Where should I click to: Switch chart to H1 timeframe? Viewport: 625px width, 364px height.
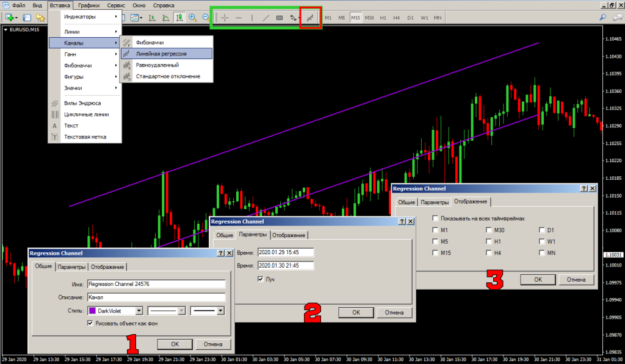pyautogui.click(x=383, y=18)
